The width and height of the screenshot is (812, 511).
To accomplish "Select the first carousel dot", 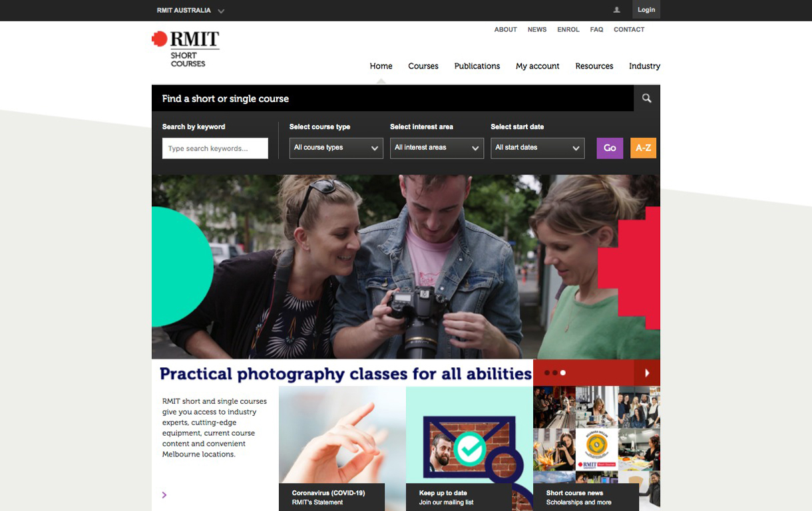I will 547,373.
